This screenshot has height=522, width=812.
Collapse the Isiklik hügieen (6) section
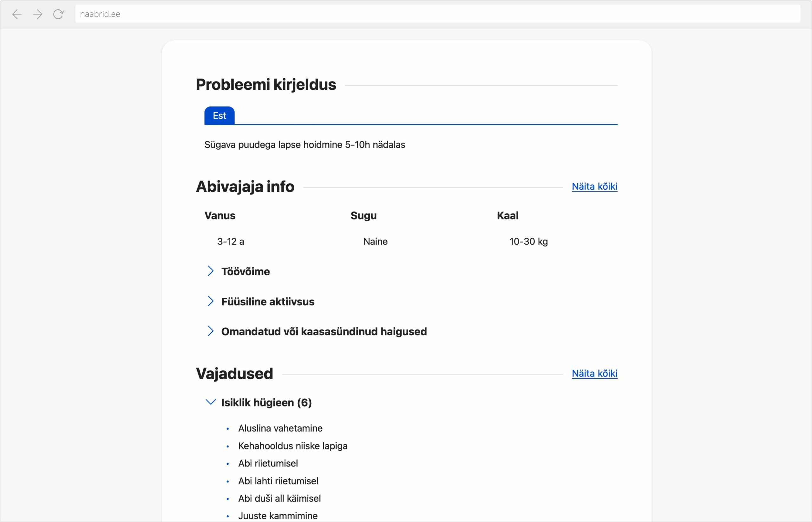tap(266, 403)
